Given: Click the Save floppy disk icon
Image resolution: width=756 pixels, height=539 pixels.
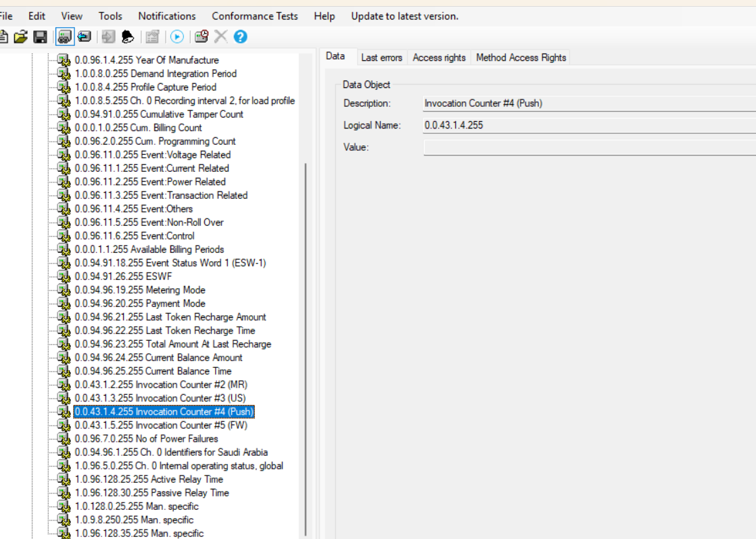Looking at the screenshot, I should tap(40, 37).
